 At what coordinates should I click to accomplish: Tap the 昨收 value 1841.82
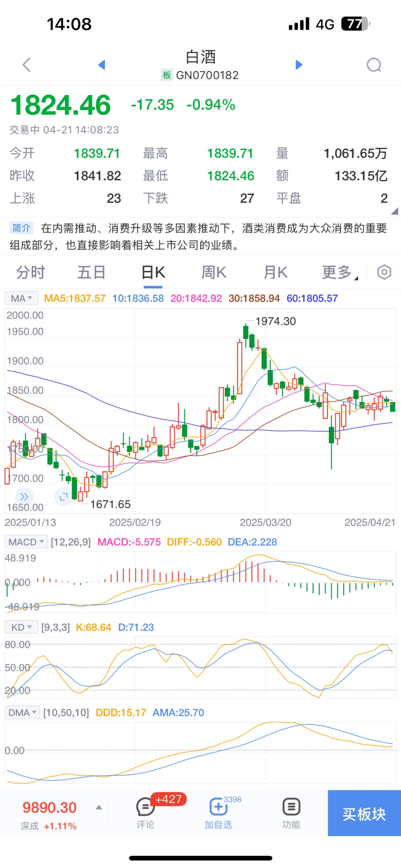coord(97,176)
